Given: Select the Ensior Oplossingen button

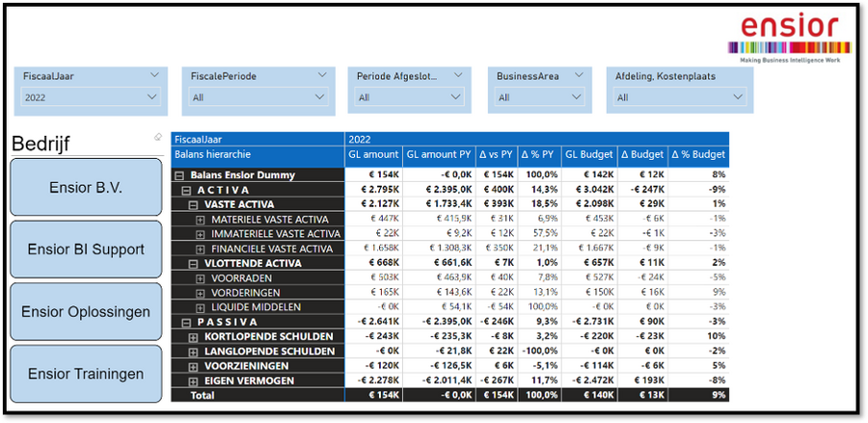Looking at the screenshot, I should [x=87, y=312].
